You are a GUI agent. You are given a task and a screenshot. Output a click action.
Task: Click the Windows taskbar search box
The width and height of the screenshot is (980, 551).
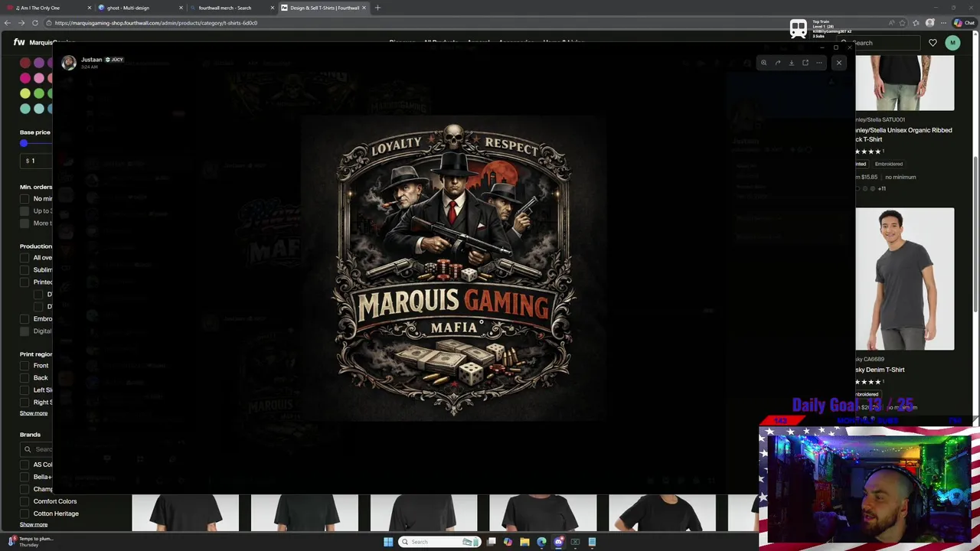[439, 542]
